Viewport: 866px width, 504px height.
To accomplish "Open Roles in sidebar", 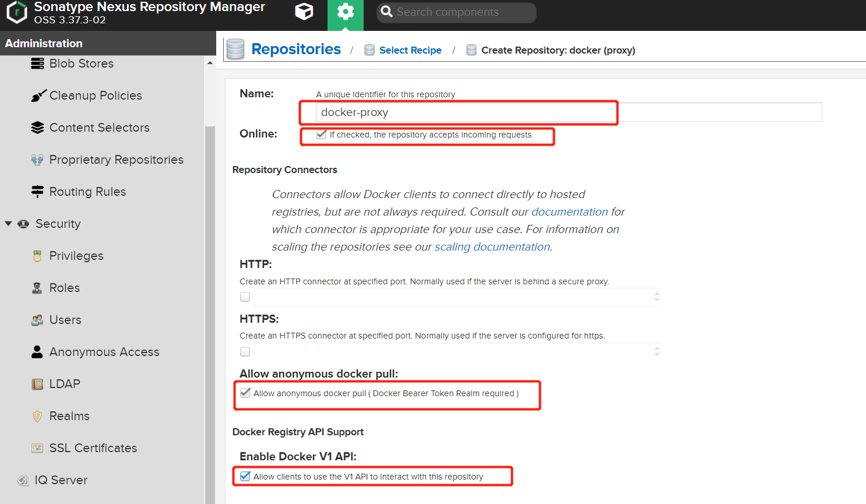I will click(x=65, y=288).
